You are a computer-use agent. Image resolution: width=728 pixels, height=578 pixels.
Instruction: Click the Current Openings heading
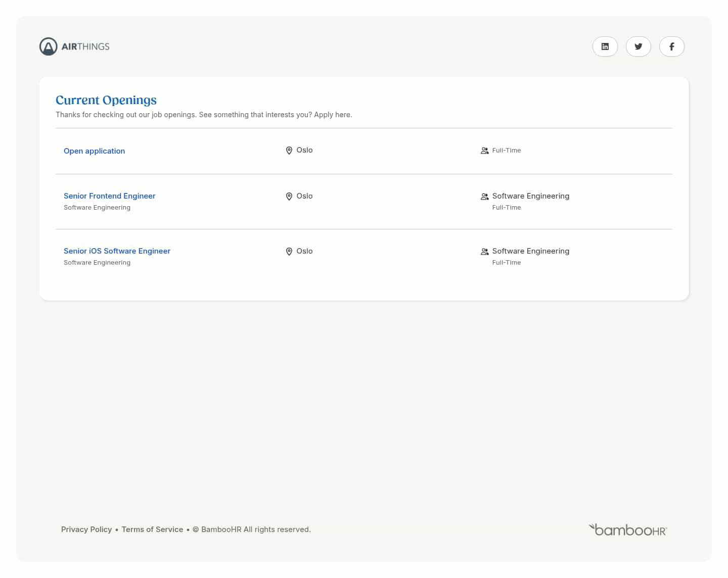pos(106,100)
